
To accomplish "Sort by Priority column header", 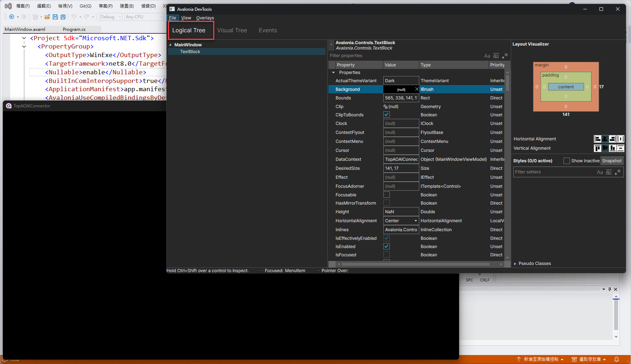I will coord(497,65).
